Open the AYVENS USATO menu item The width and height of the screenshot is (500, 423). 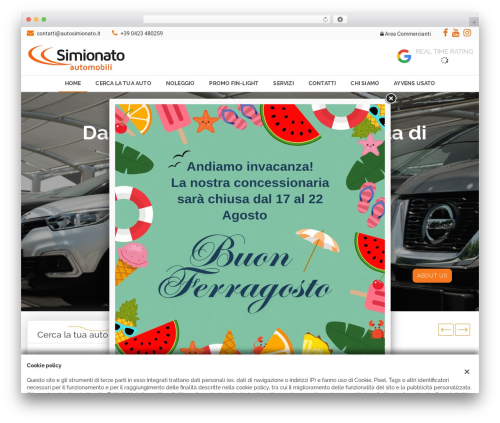click(x=414, y=83)
